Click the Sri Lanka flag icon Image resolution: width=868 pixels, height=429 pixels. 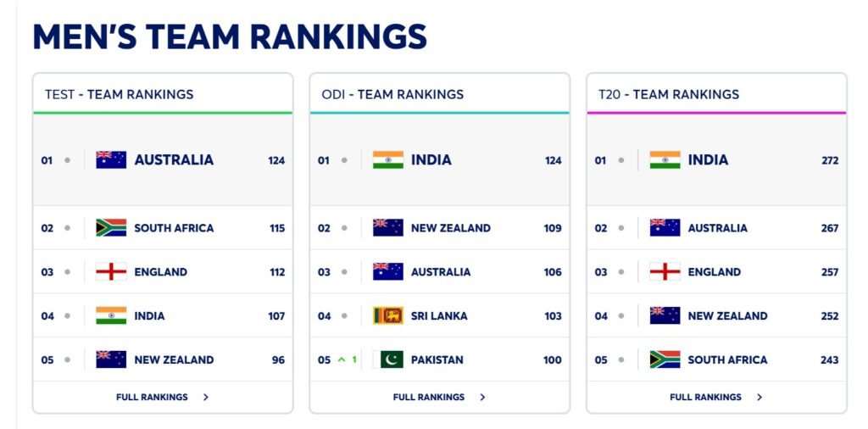[x=388, y=316]
